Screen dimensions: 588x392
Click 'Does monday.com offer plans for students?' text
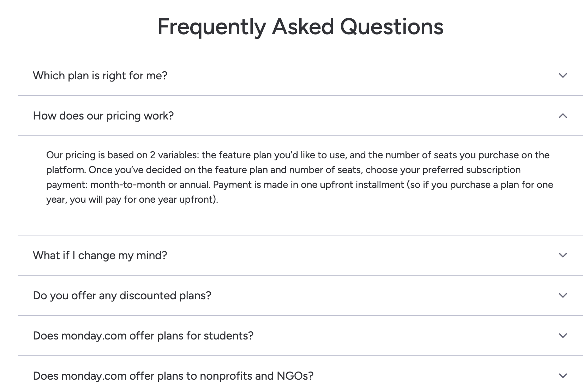(x=143, y=336)
